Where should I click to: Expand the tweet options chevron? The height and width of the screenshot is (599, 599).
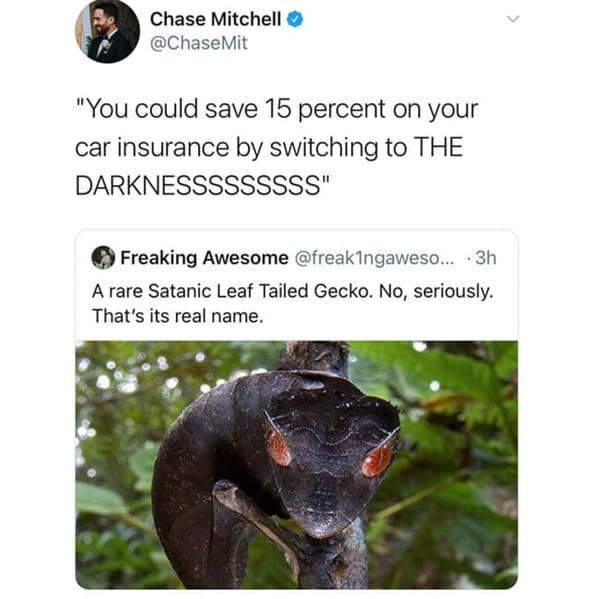(x=513, y=19)
